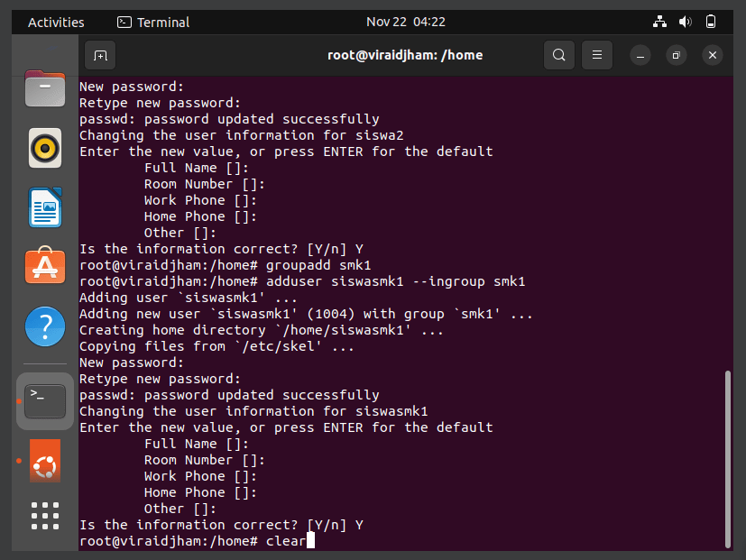746x560 pixels.
Task: Open the terminal hamburger menu
Action: coord(597,55)
